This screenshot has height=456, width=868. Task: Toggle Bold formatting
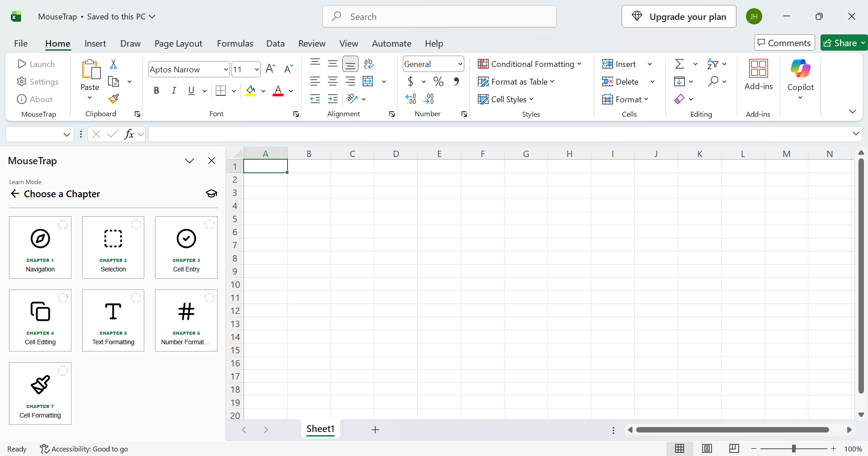pyautogui.click(x=156, y=90)
